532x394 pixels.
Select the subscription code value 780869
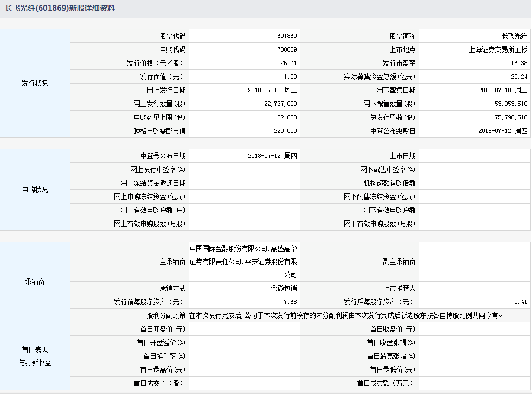(x=286, y=50)
